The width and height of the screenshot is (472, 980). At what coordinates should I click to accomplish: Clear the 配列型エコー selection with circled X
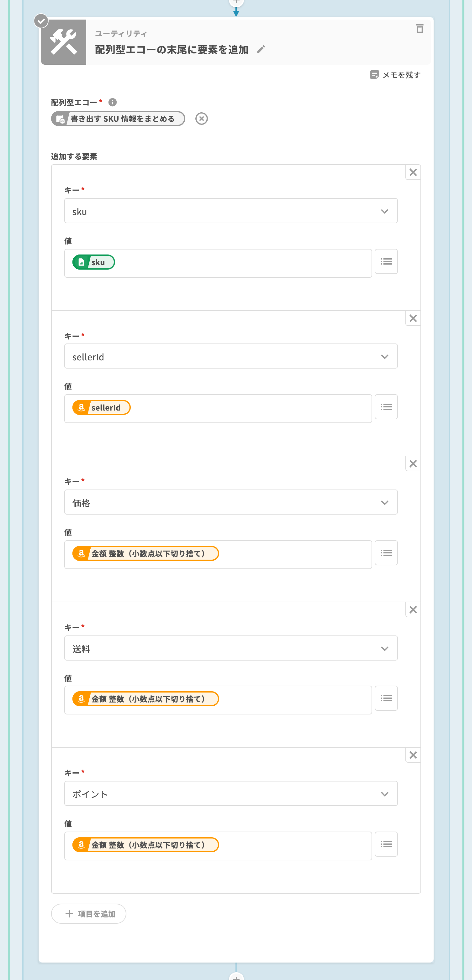(201, 119)
